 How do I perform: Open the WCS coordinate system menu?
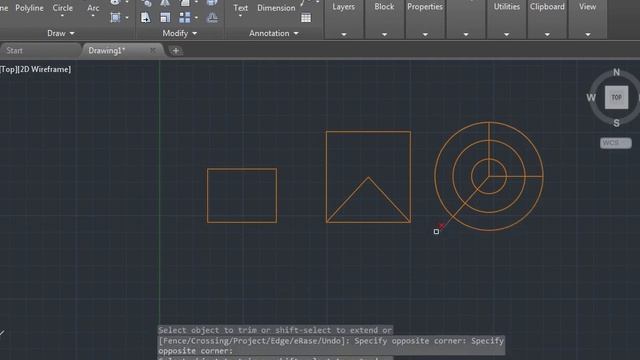[616, 143]
